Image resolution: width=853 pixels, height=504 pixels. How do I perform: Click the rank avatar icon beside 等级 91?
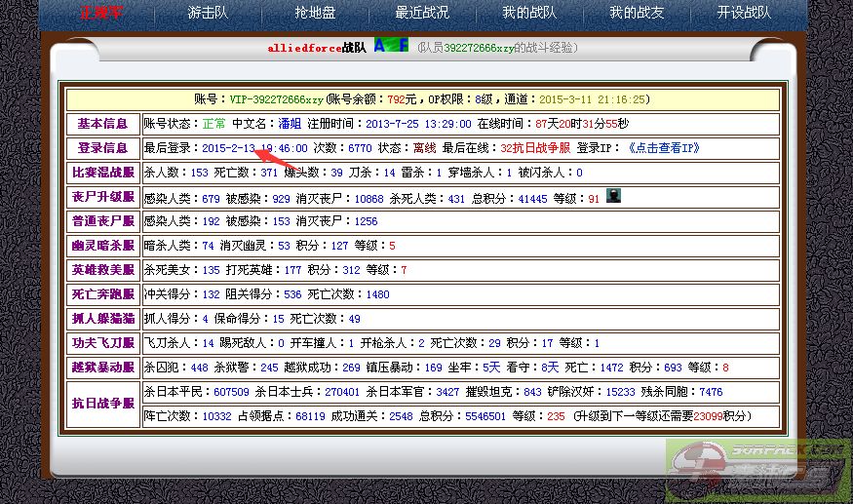[613, 196]
